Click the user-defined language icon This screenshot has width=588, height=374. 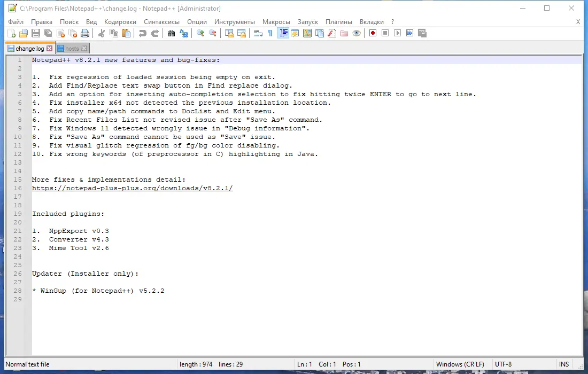[x=295, y=33]
